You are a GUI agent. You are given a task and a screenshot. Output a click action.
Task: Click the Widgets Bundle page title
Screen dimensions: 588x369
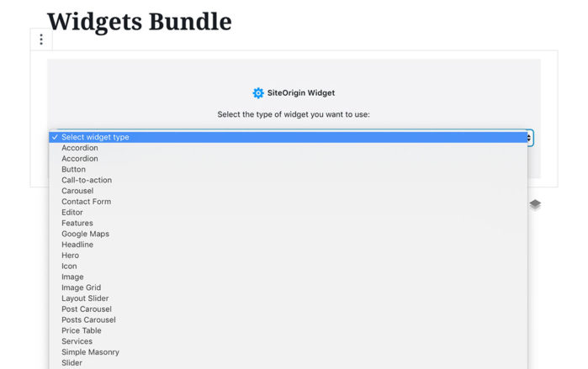139,21
